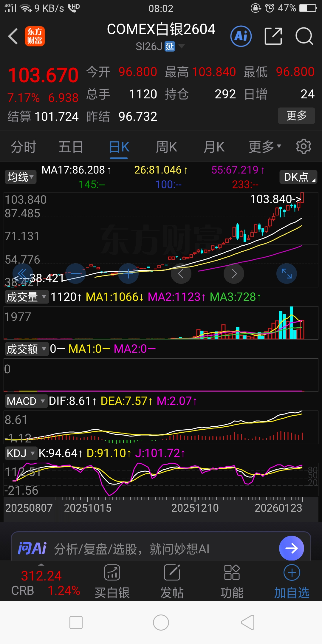Viewport: 322px width, 644px height.
Task: Tap Android back triangle button
Action: coord(247,623)
